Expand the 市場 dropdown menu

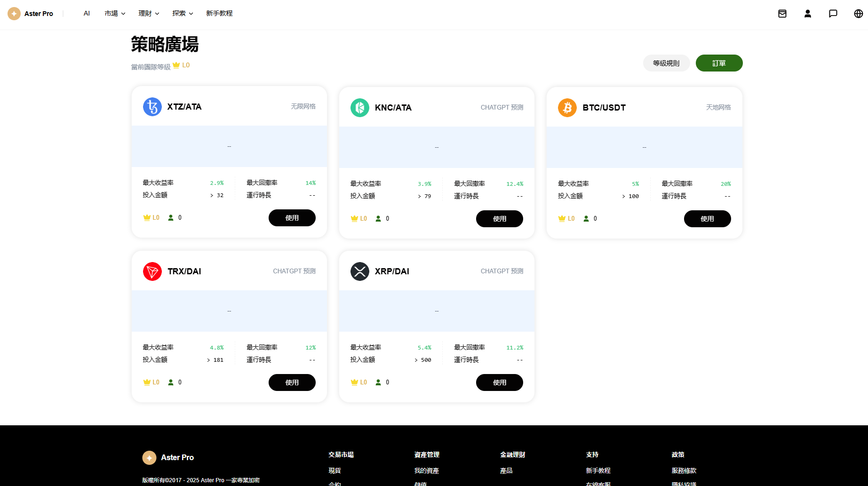115,14
